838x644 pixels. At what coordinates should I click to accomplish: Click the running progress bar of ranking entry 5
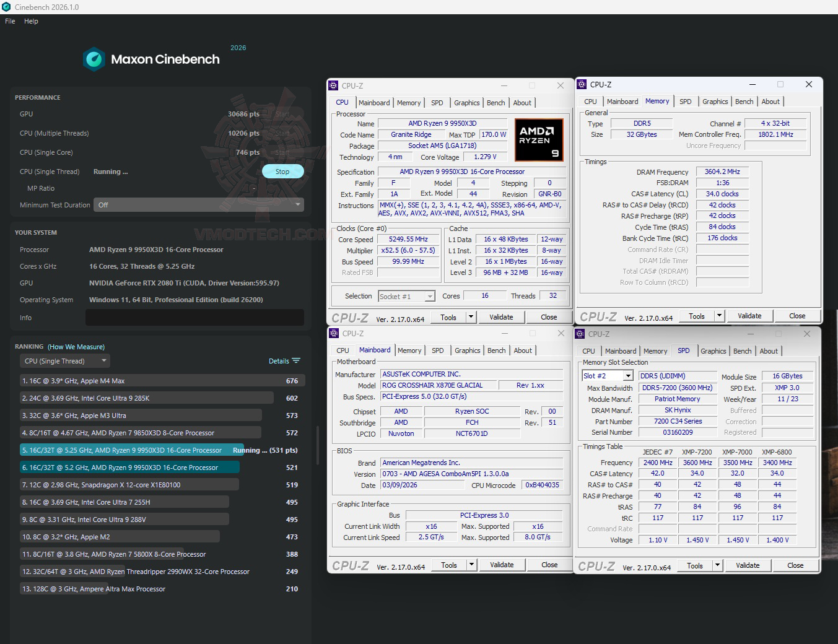point(132,450)
